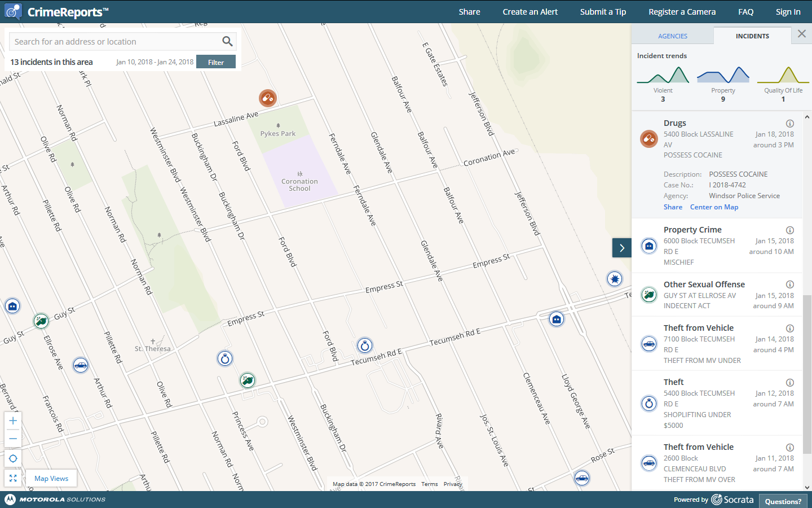Click the fullscreen map icon

click(x=13, y=478)
